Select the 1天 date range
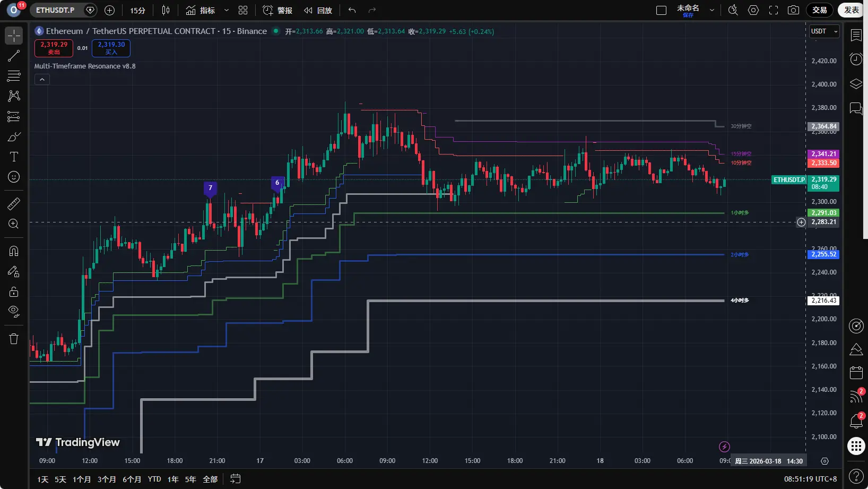Image resolution: width=868 pixels, height=489 pixels. point(43,479)
